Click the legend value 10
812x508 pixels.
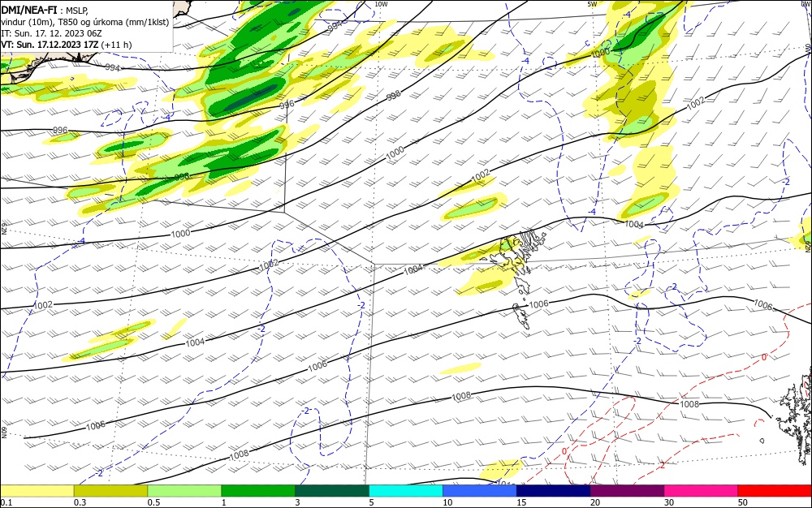(x=447, y=503)
